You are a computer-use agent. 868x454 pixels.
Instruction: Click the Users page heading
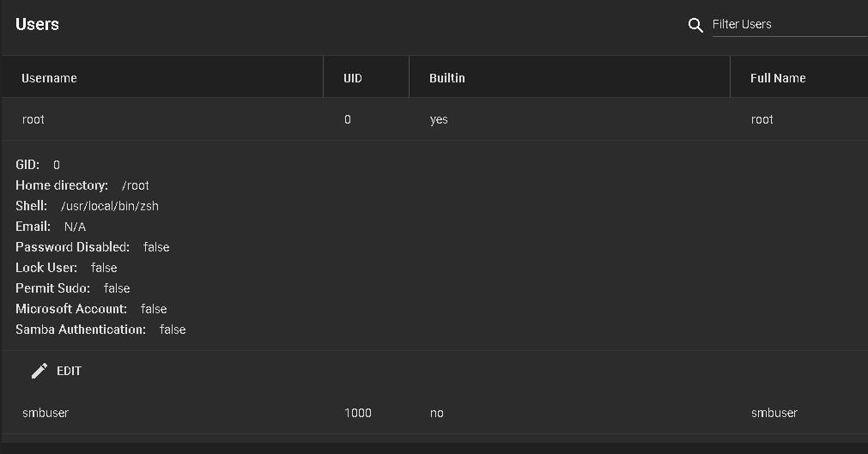pyautogui.click(x=37, y=24)
